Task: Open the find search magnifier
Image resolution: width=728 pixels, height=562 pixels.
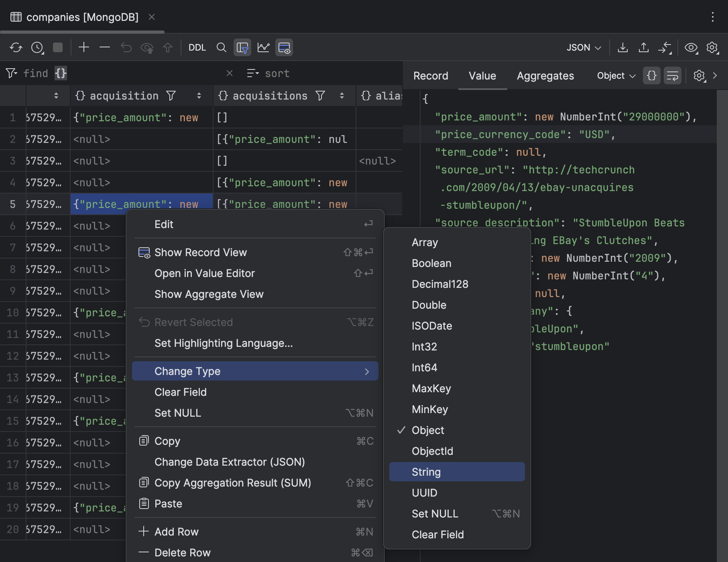Action: (222, 47)
